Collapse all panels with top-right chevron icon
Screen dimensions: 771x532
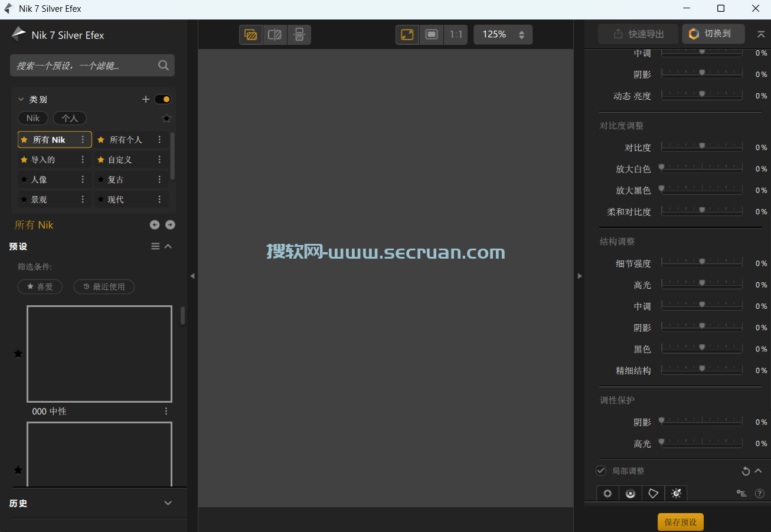[x=761, y=34]
